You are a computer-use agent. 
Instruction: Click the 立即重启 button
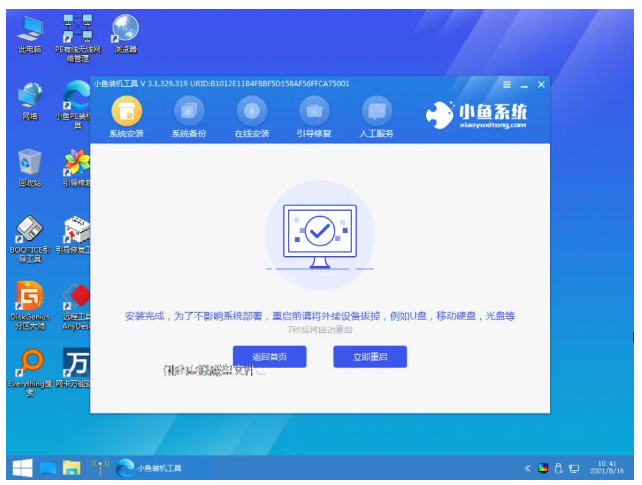(x=370, y=356)
